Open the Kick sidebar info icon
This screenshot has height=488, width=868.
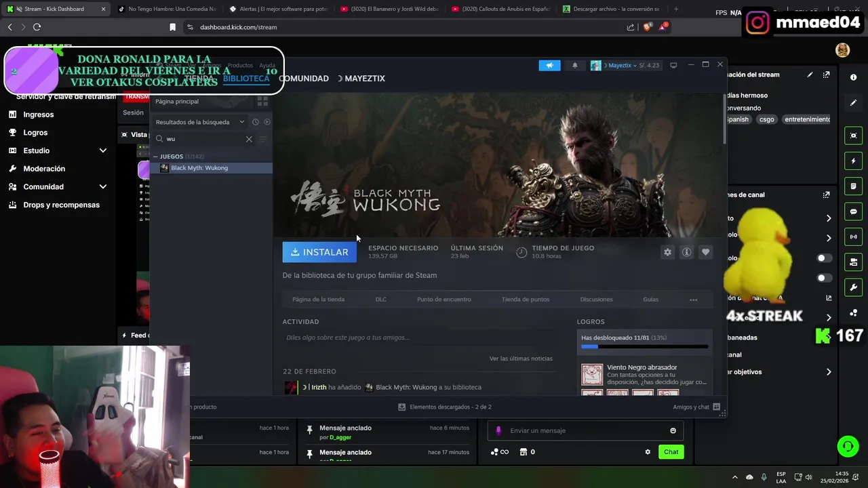[x=853, y=77]
